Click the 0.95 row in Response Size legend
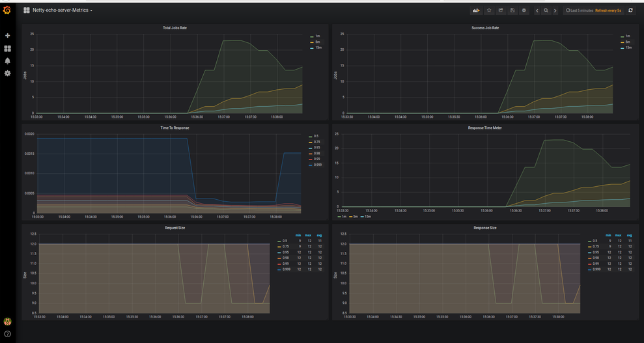The image size is (644, 343). click(x=611, y=253)
